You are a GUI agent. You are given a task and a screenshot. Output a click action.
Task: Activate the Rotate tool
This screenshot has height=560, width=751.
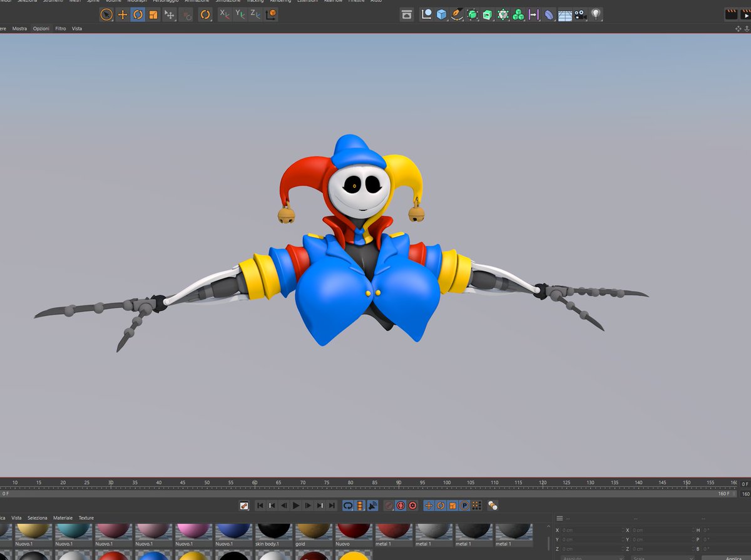(x=138, y=14)
